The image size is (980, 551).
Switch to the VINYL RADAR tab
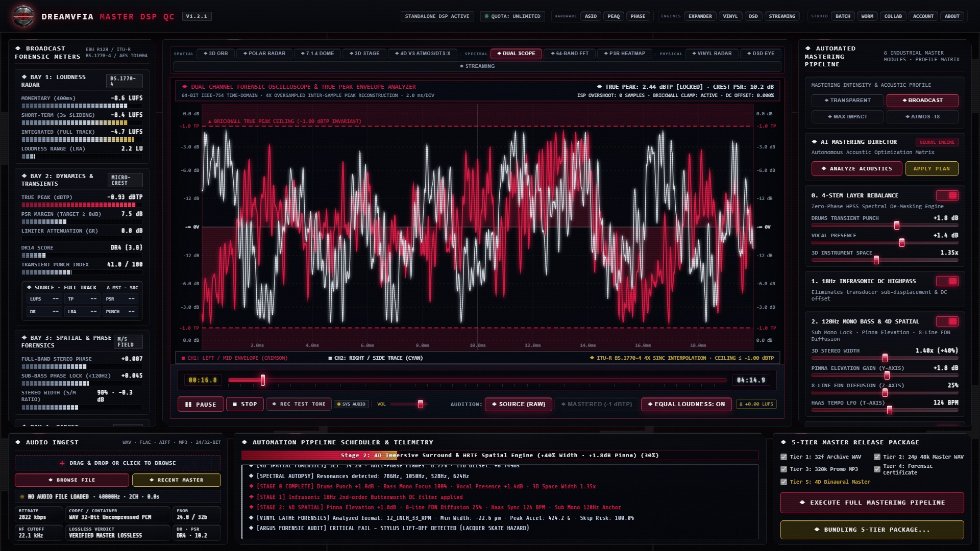[712, 54]
